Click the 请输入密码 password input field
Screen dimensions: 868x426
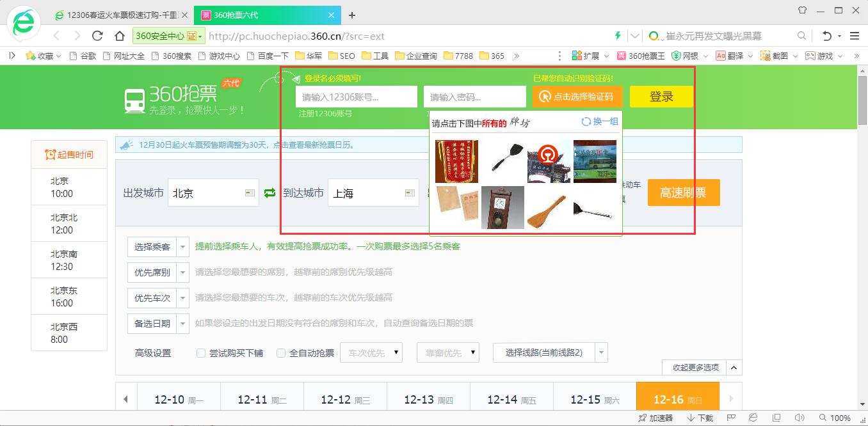474,97
